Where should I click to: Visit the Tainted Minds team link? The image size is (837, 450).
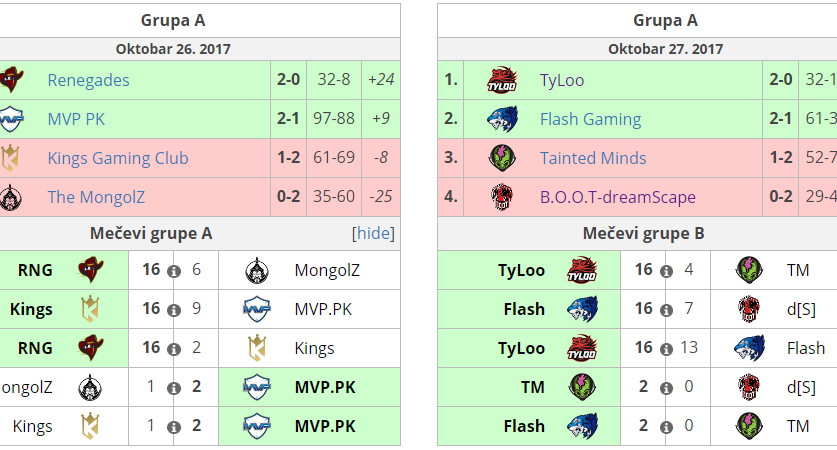(593, 158)
